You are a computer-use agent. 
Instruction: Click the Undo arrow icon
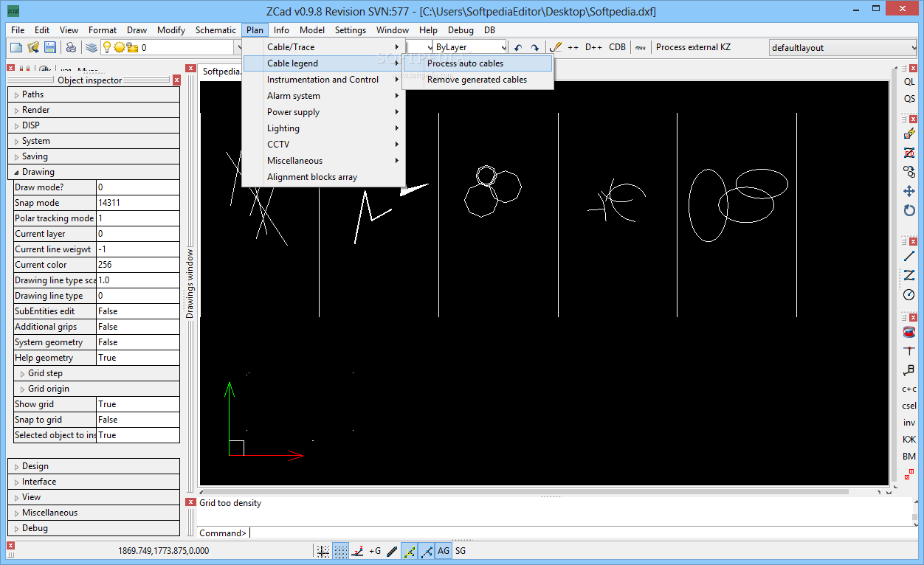518,47
